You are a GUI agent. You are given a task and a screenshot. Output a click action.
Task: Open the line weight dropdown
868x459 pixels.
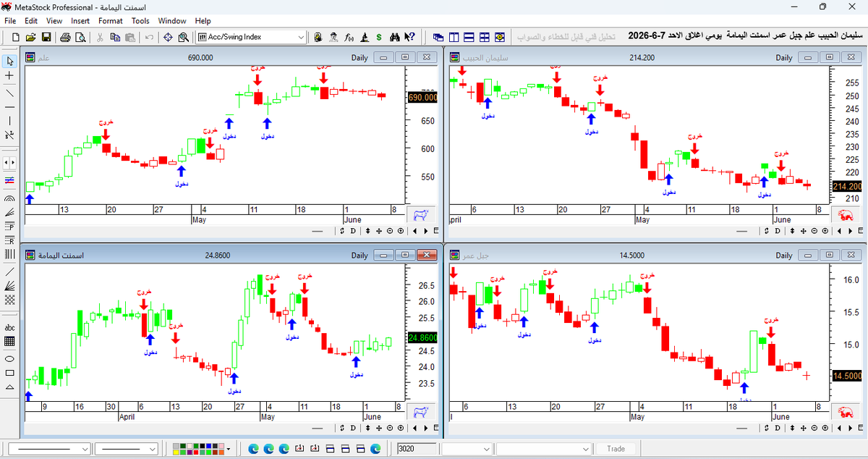click(x=153, y=449)
